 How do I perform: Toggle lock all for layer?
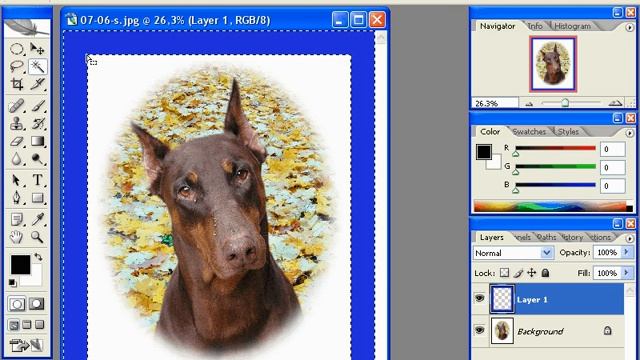(545, 273)
